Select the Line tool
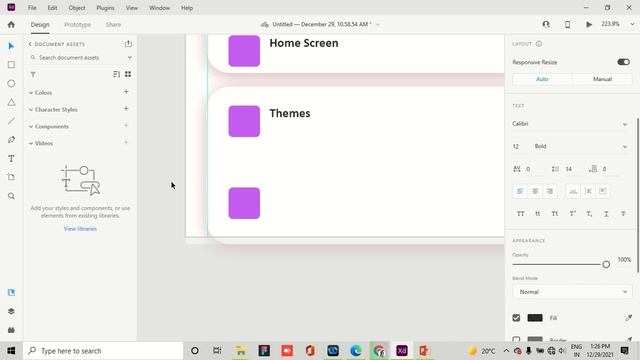Screen dimensions: 640x360 [x=11, y=121]
